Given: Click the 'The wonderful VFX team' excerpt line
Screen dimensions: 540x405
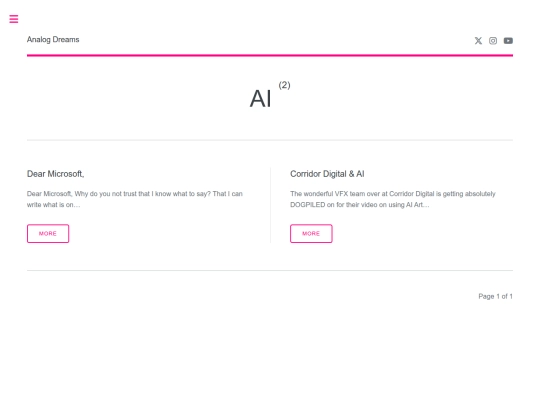Looking at the screenshot, I should 393,194.
